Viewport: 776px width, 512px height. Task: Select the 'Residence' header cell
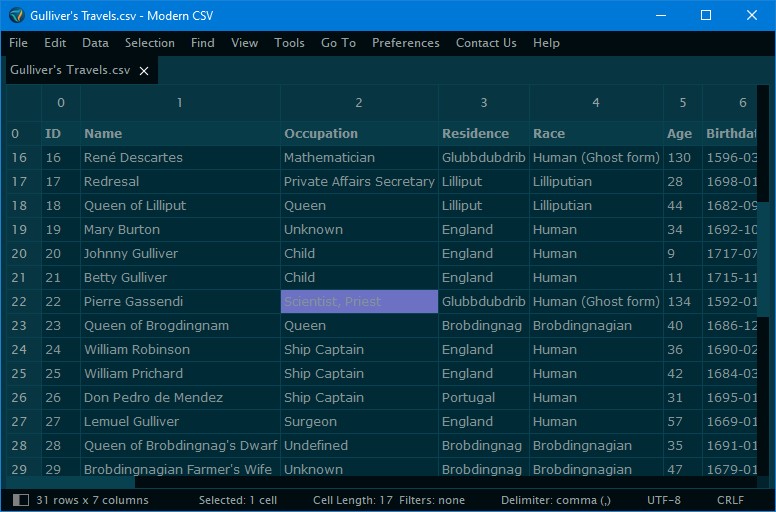484,134
